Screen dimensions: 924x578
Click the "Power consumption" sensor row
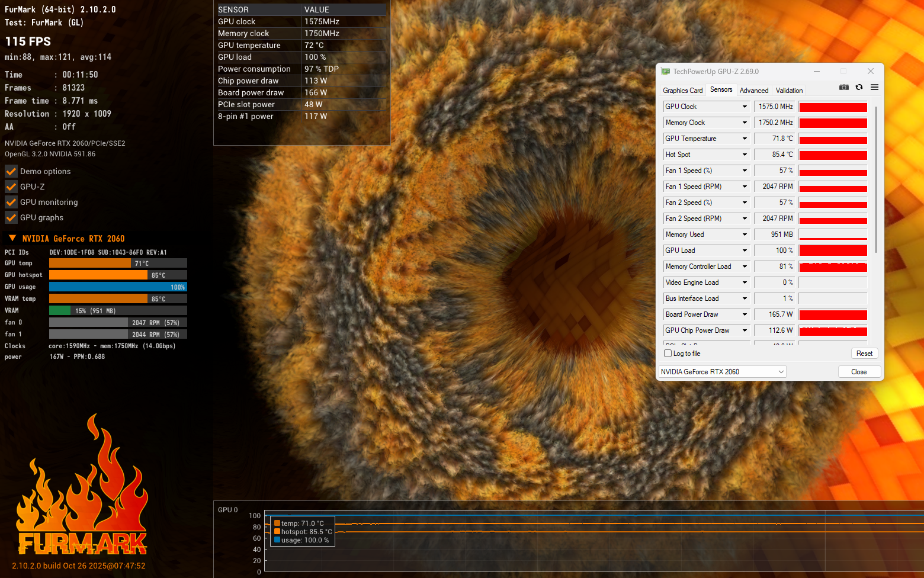(x=301, y=69)
